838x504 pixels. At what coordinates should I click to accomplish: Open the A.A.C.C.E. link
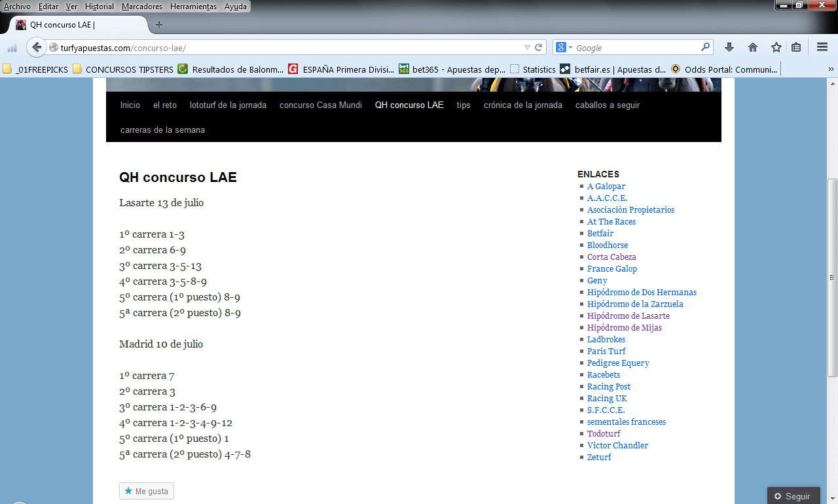click(x=608, y=198)
